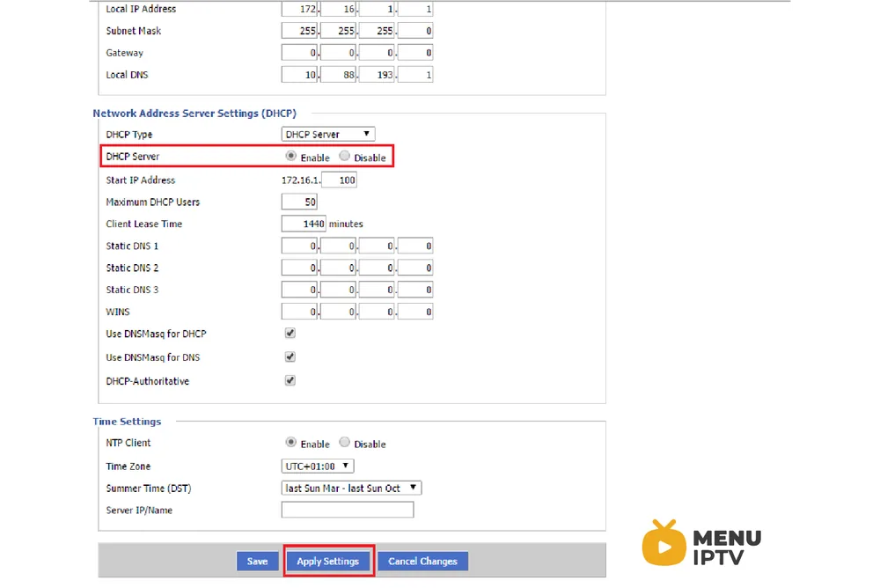Click second octet of Gateway

(339, 53)
